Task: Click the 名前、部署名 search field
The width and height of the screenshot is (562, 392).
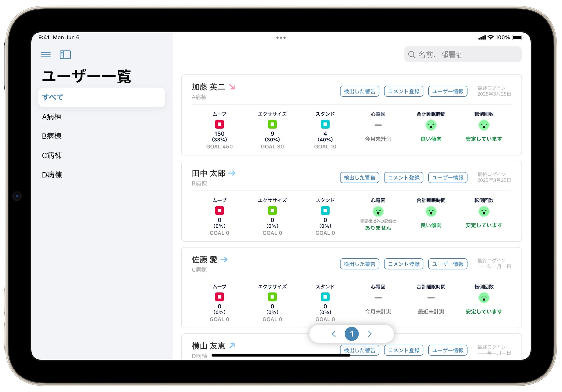Action: tap(463, 54)
